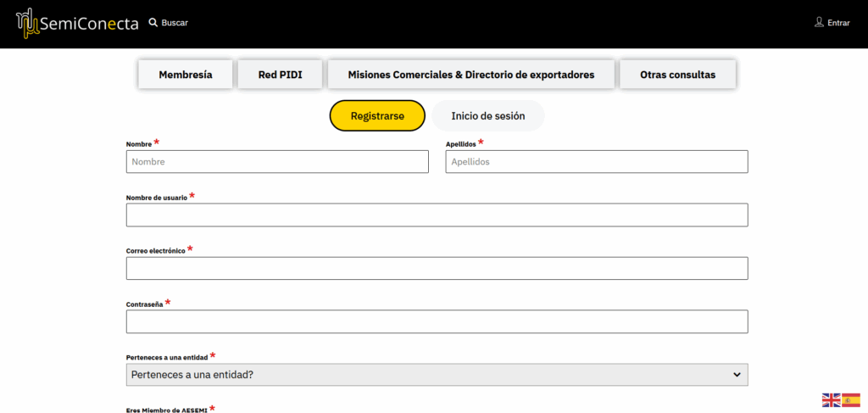Click the Entrar login link
Viewport: 868px width, 413px height.
(838, 23)
